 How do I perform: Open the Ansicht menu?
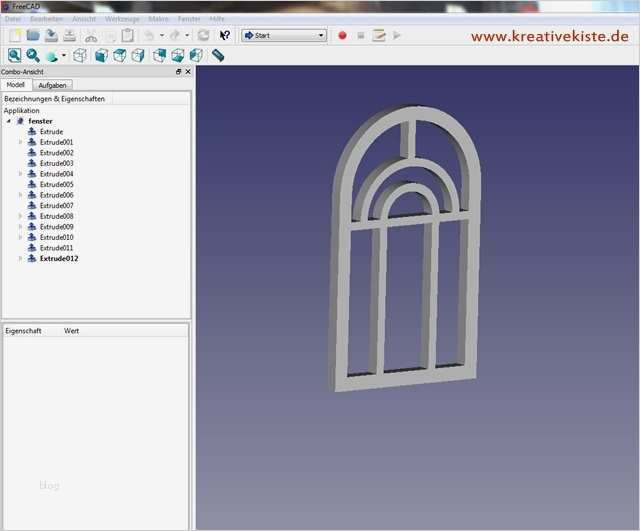point(84,19)
